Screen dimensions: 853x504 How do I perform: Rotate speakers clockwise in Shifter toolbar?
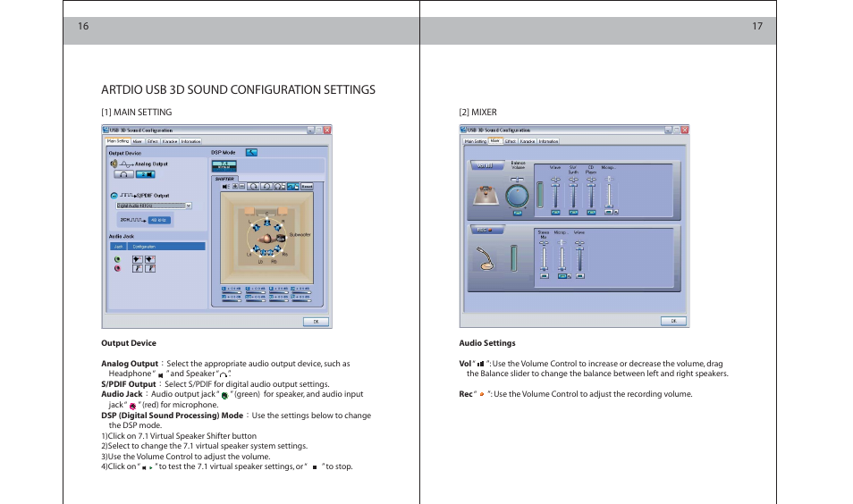[x=254, y=187]
